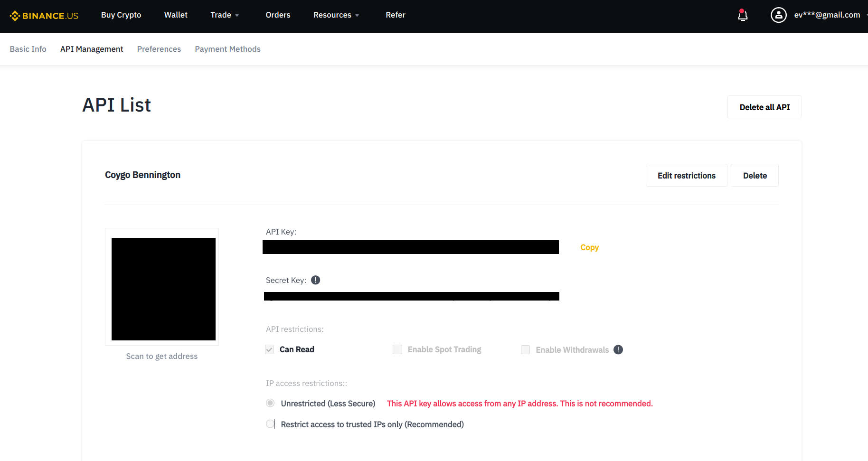Click the Coygo Bennington key name
The image size is (868, 461).
[142, 175]
